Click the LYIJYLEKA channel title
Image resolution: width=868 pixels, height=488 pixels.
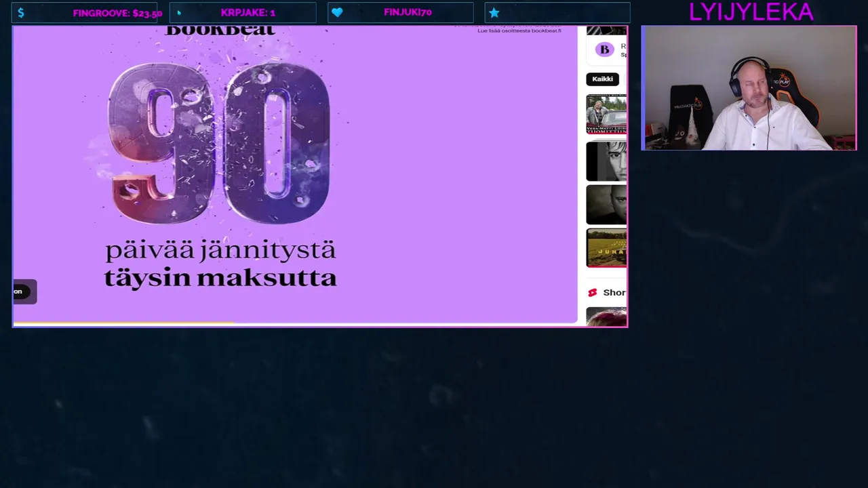pos(751,12)
